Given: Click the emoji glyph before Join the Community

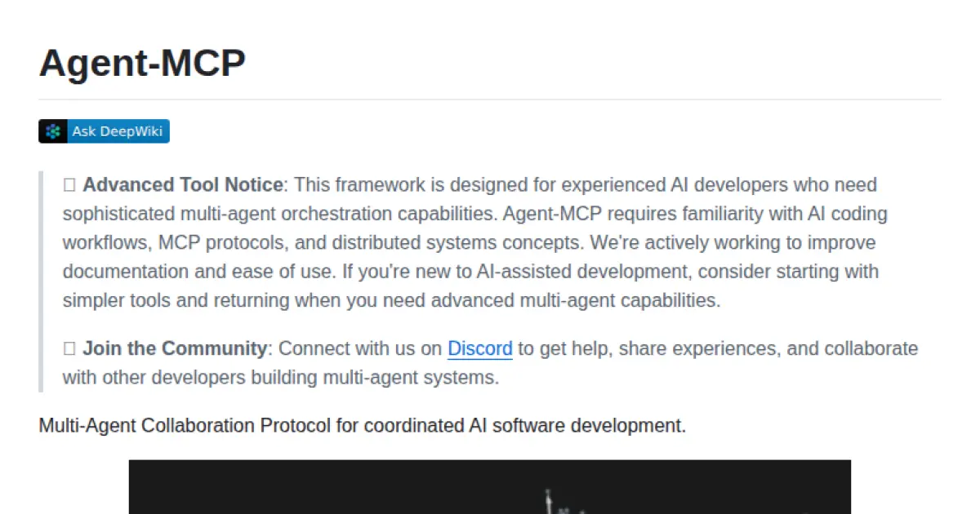Looking at the screenshot, I should tap(69, 349).
